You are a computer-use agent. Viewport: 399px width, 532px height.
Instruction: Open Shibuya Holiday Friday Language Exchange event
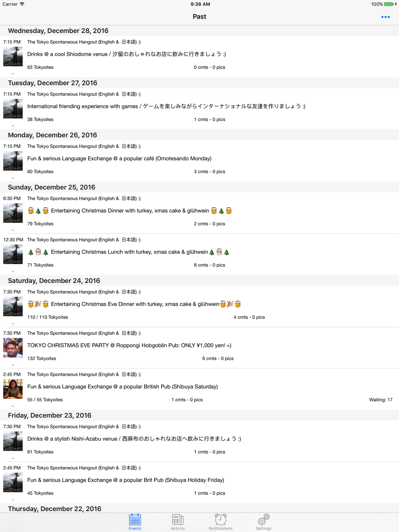tap(199, 483)
